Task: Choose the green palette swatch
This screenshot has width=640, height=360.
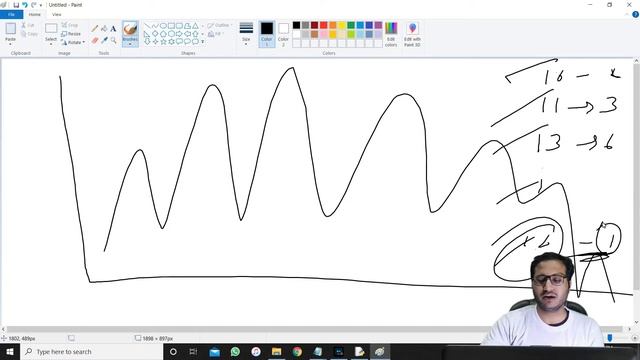Action: 351,25
